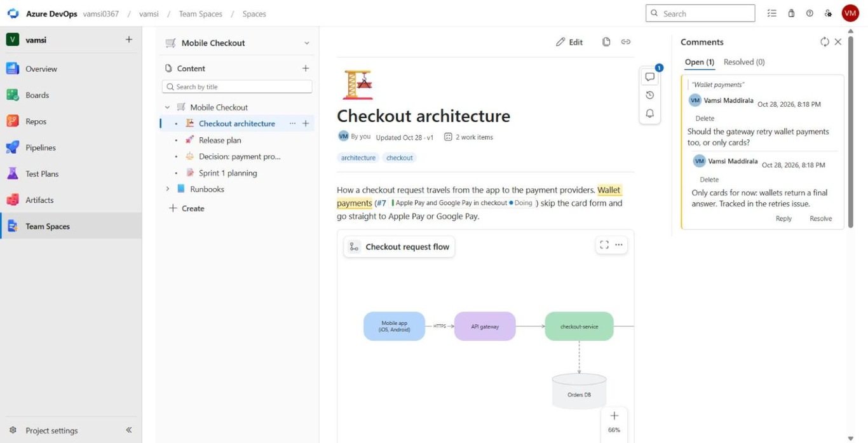The width and height of the screenshot is (868, 443).
Task: Expand the Runbooks tree node
Action: pos(168,189)
